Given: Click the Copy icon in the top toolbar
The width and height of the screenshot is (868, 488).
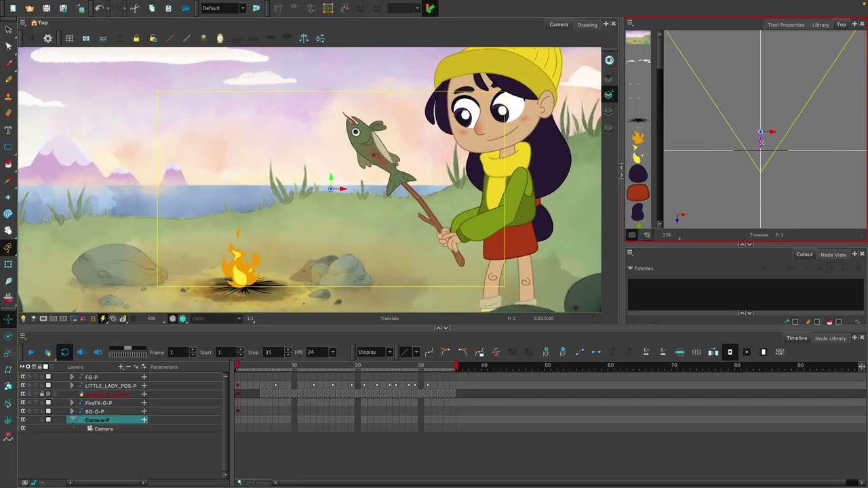Looking at the screenshot, I should click(x=151, y=8).
